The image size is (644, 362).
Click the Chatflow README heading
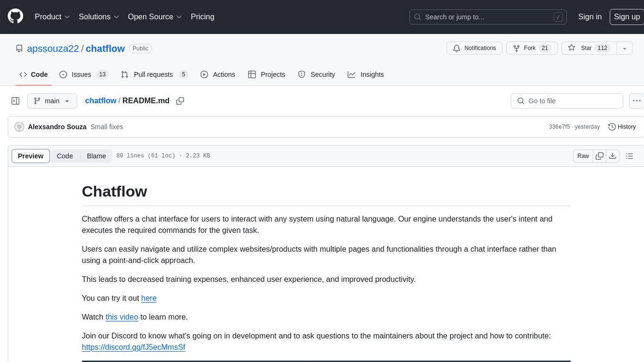[115, 191]
